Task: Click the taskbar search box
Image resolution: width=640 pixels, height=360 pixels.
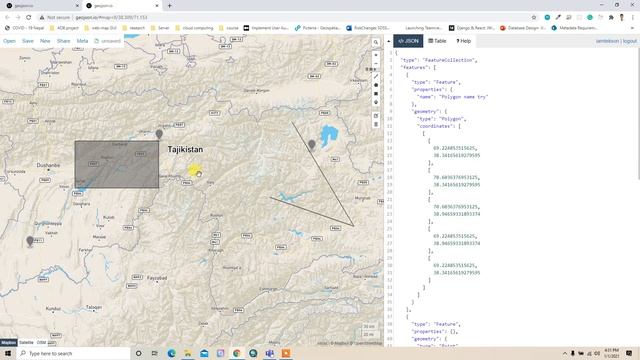Action: (73, 353)
